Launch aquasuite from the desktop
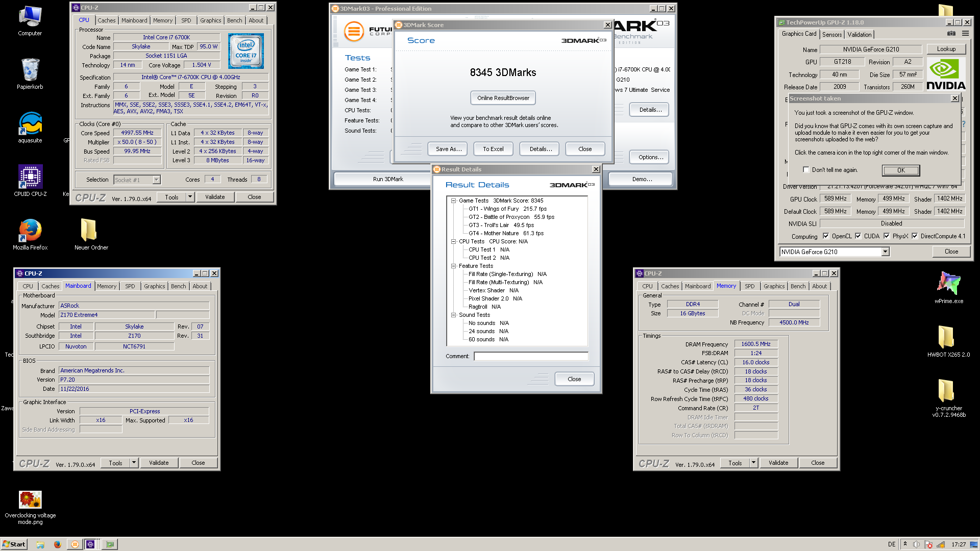 [30, 128]
